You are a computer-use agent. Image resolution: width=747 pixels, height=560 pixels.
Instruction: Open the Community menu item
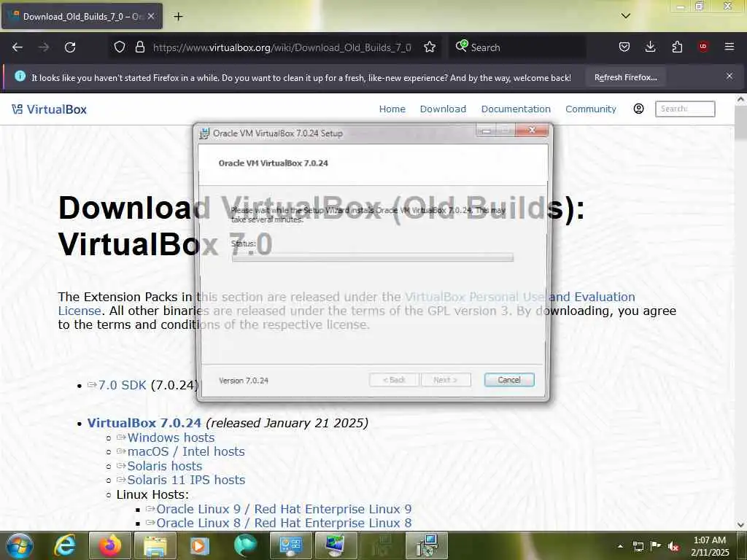591,109
